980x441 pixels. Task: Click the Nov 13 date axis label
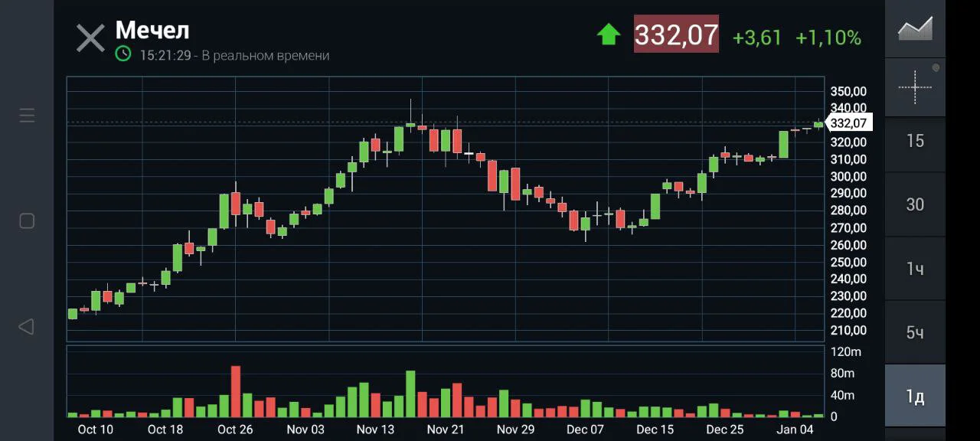(x=375, y=430)
